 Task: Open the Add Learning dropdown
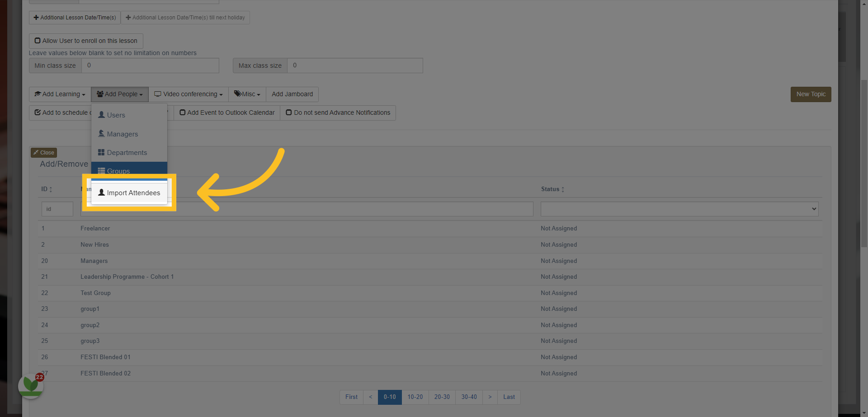coord(60,94)
